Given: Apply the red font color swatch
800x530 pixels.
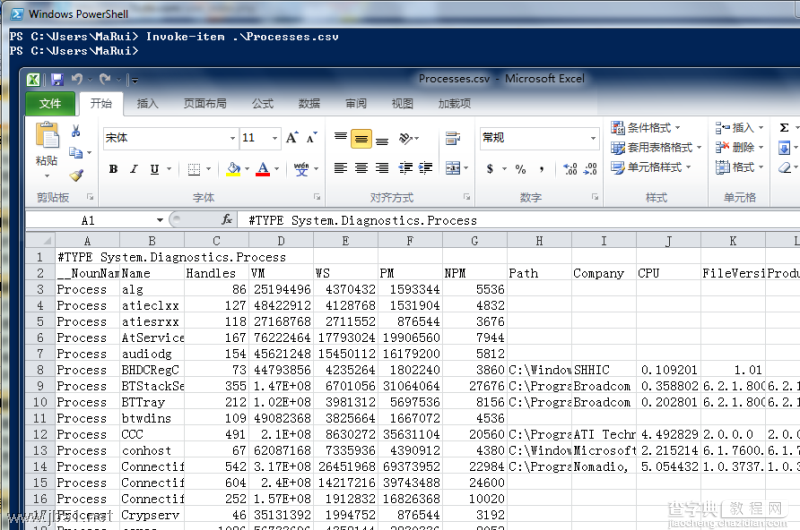Looking at the screenshot, I should coord(263,169).
